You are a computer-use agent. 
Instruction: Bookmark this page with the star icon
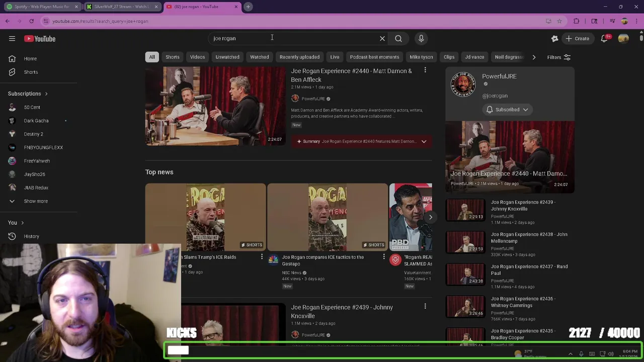tap(559, 21)
